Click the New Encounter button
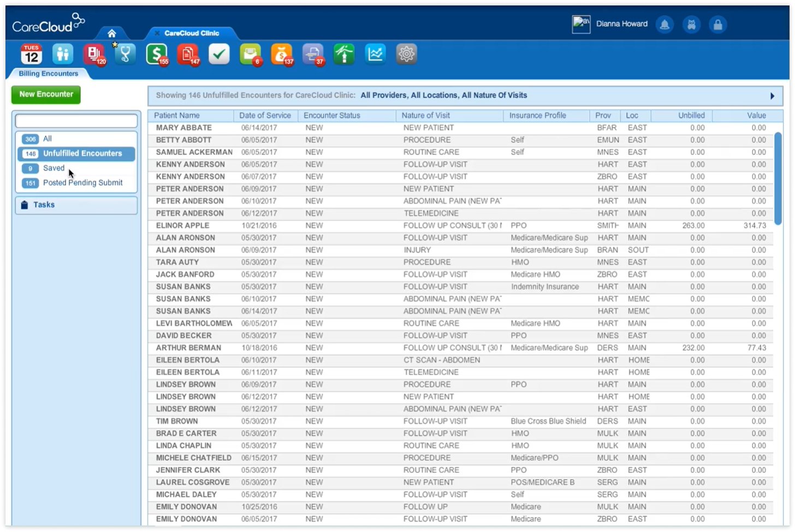This screenshot has width=795, height=532. [x=46, y=94]
